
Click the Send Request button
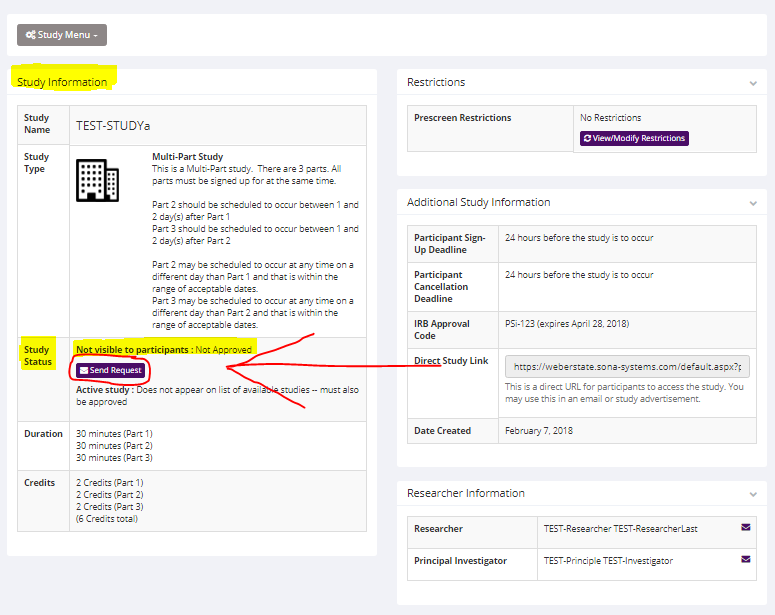coord(111,370)
